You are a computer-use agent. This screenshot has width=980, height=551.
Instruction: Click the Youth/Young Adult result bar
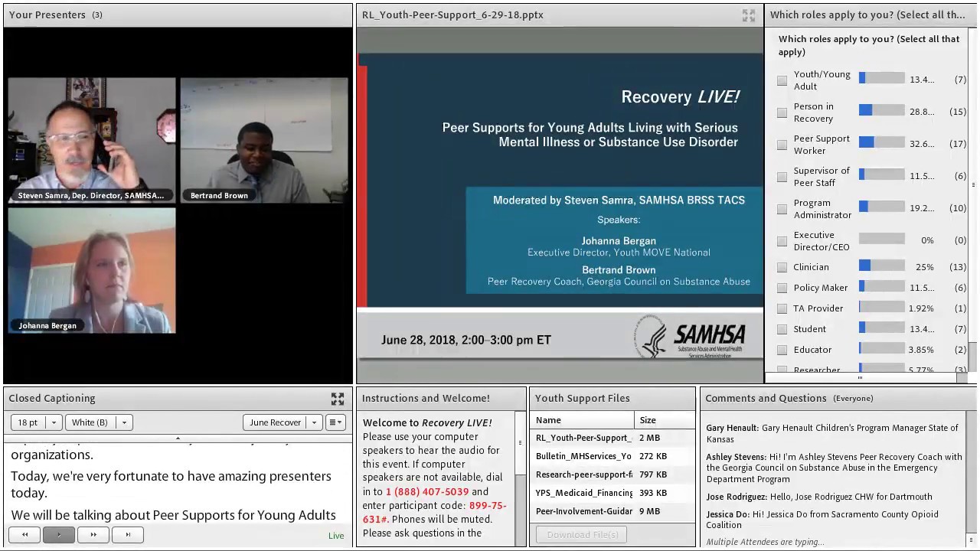tap(881, 79)
